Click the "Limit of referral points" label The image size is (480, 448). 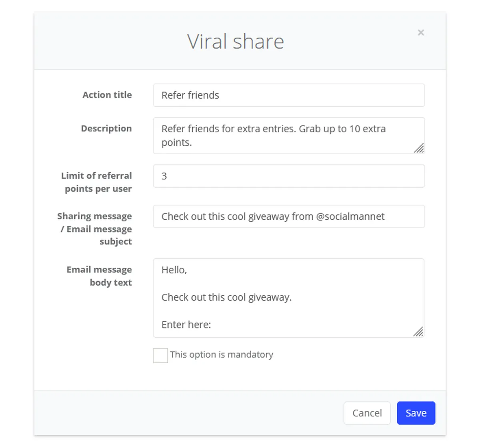pos(96,182)
